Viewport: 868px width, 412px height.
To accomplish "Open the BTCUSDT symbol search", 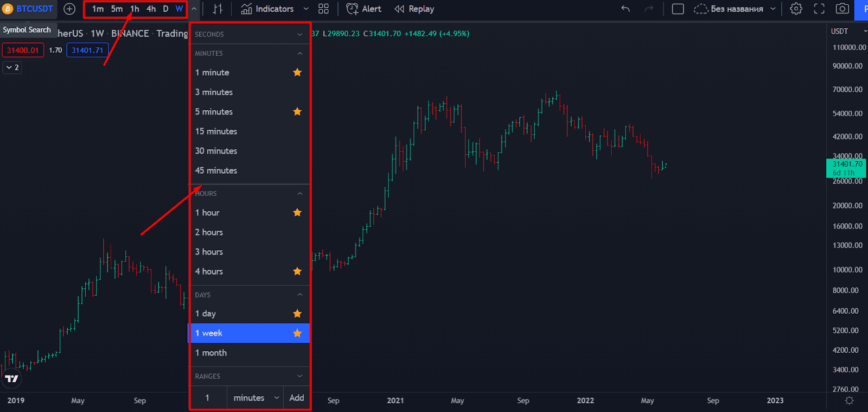I will pyautogui.click(x=28, y=9).
